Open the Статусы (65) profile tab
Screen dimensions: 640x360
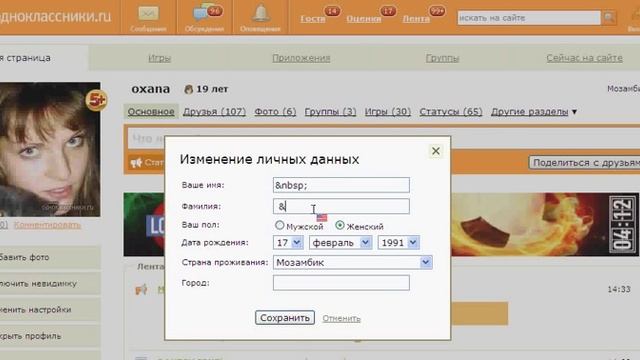451,111
